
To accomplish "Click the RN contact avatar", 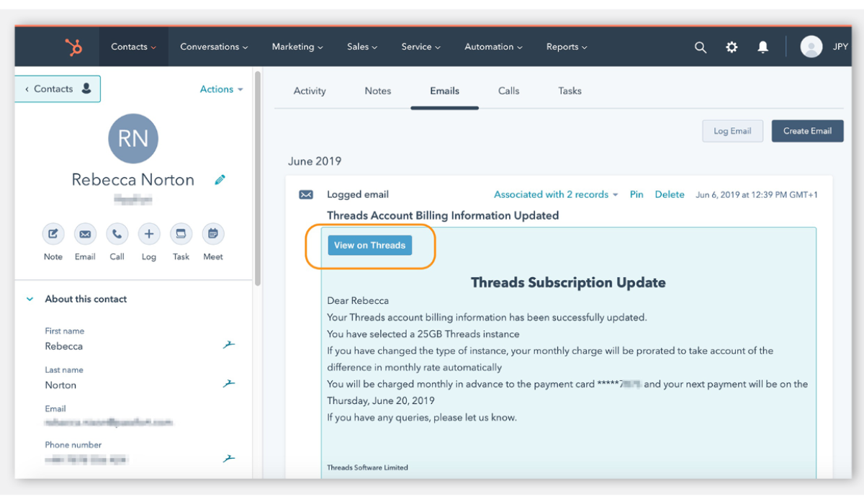I will click(x=133, y=138).
